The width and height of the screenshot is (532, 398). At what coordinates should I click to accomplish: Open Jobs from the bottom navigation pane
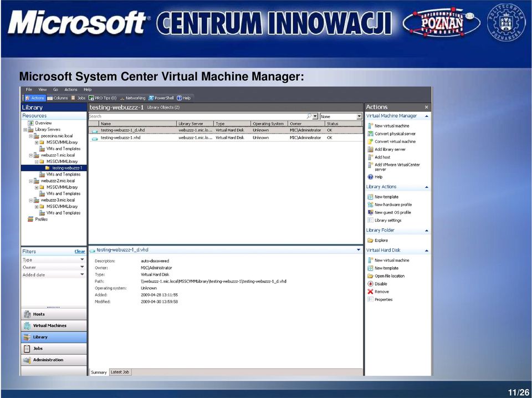pos(54,349)
